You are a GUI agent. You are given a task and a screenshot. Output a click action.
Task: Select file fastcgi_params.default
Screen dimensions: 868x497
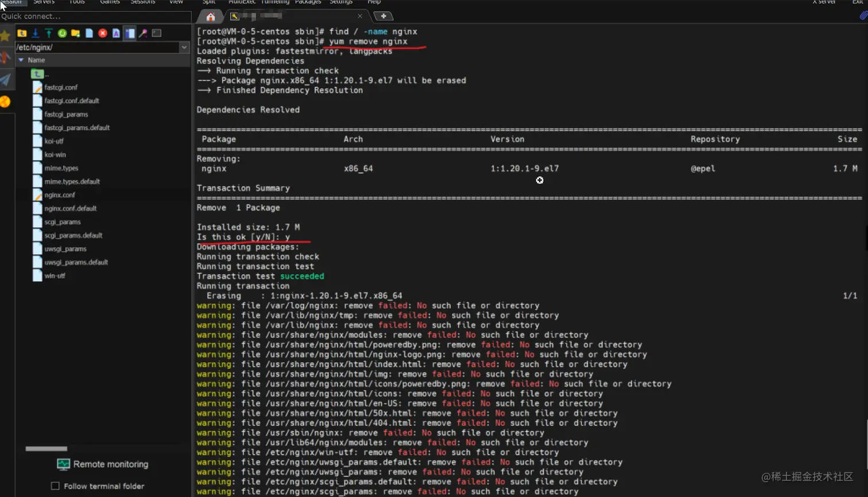point(77,128)
